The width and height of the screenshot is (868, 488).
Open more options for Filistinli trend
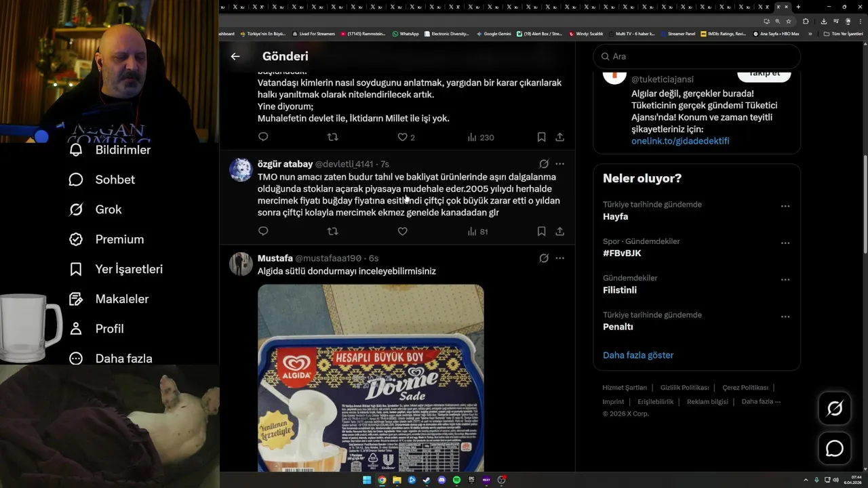[x=785, y=279]
